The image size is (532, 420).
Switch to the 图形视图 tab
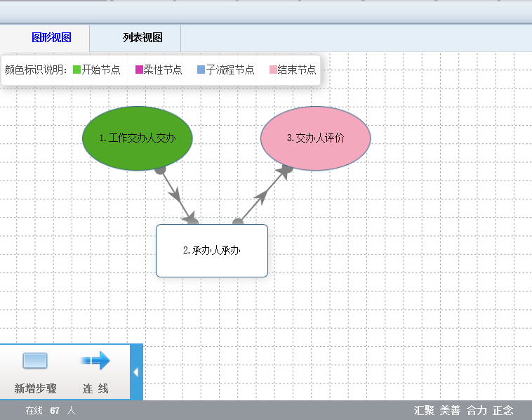51,38
